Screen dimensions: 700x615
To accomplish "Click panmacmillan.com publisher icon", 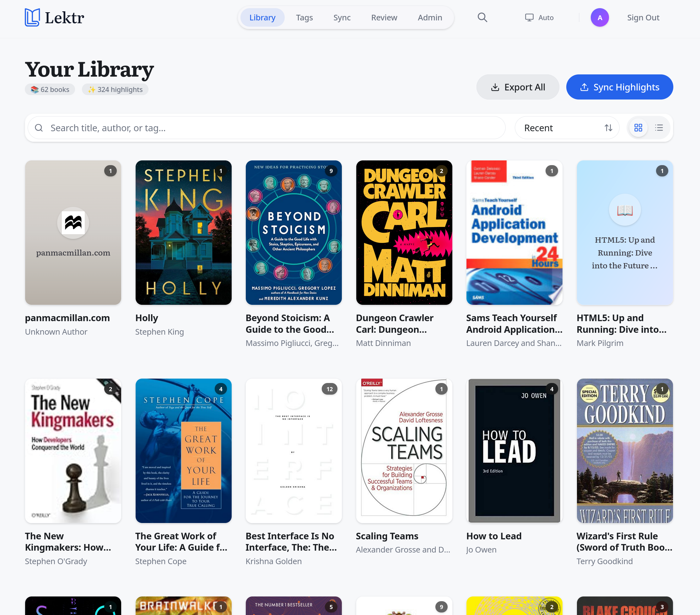I will coord(73,223).
